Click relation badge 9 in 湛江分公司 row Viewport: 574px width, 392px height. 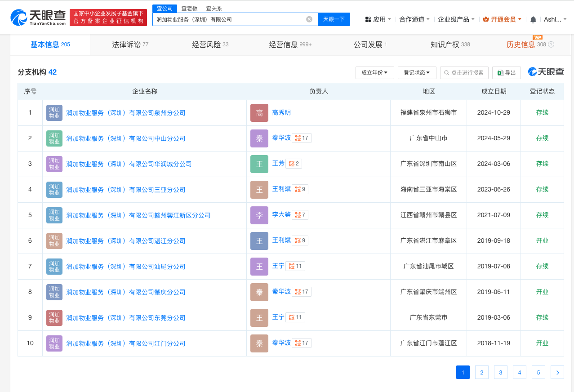click(x=300, y=241)
